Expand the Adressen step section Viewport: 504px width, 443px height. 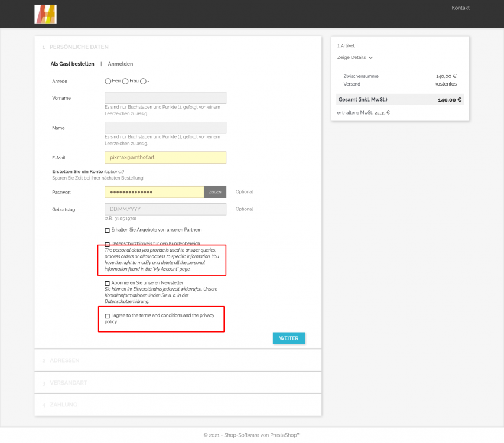pyautogui.click(x=178, y=360)
